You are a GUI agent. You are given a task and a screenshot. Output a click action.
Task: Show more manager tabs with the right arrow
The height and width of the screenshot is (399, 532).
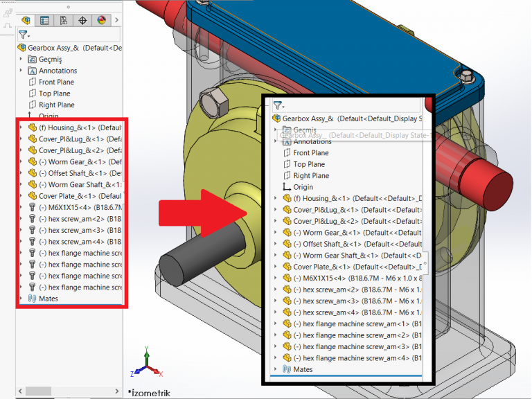pos(116,20)
